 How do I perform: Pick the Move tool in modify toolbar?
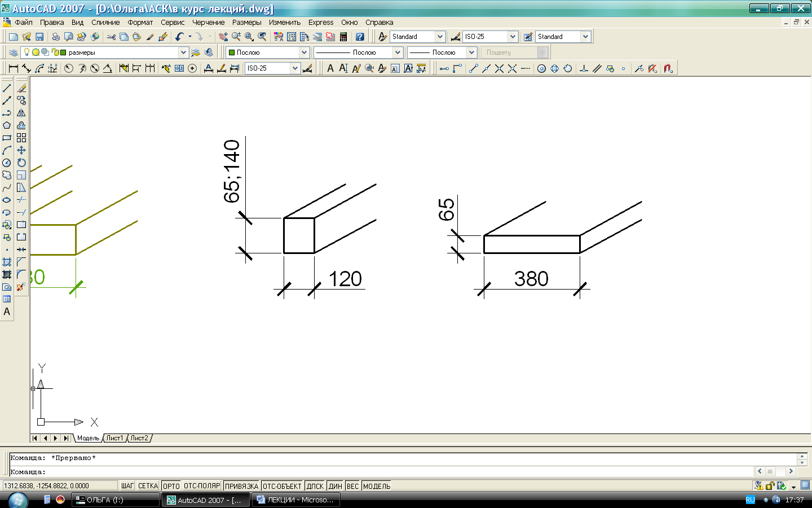[x=21, y=150]
